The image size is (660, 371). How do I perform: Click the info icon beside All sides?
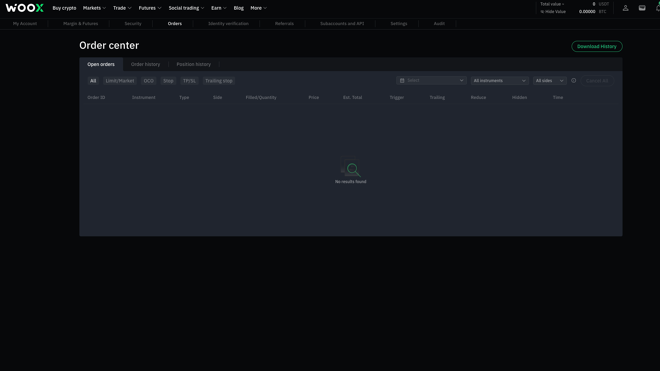coord(573,80)
